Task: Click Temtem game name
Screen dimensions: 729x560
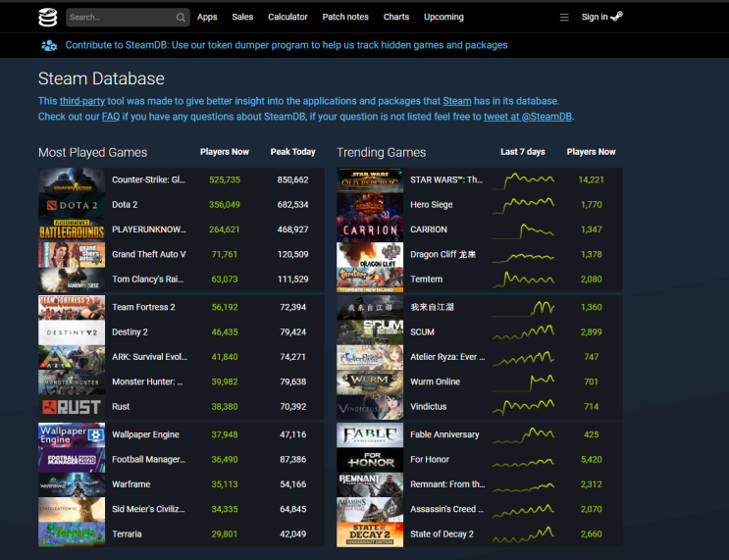Action: [x=427, y=280]
